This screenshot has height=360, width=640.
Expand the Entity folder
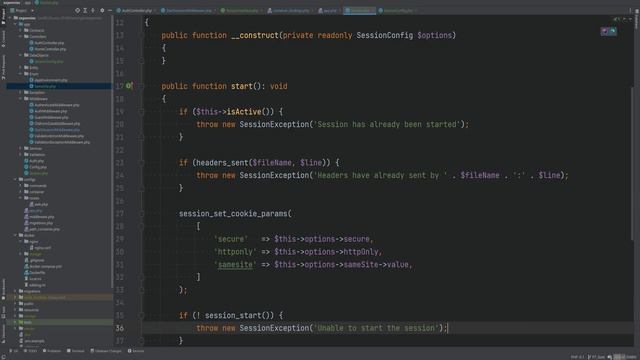(x=21, y=67)
